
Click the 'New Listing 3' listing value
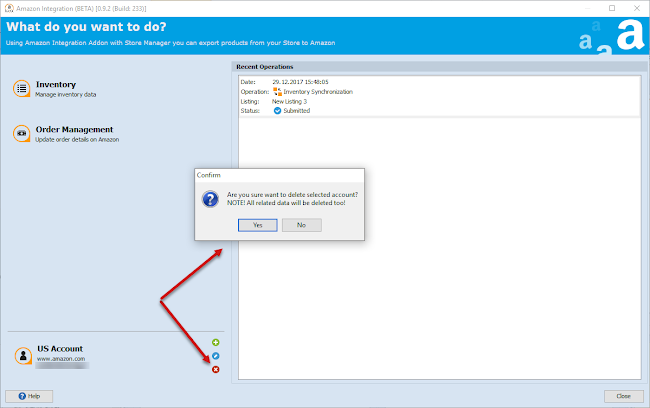click(x=289, y=102)
